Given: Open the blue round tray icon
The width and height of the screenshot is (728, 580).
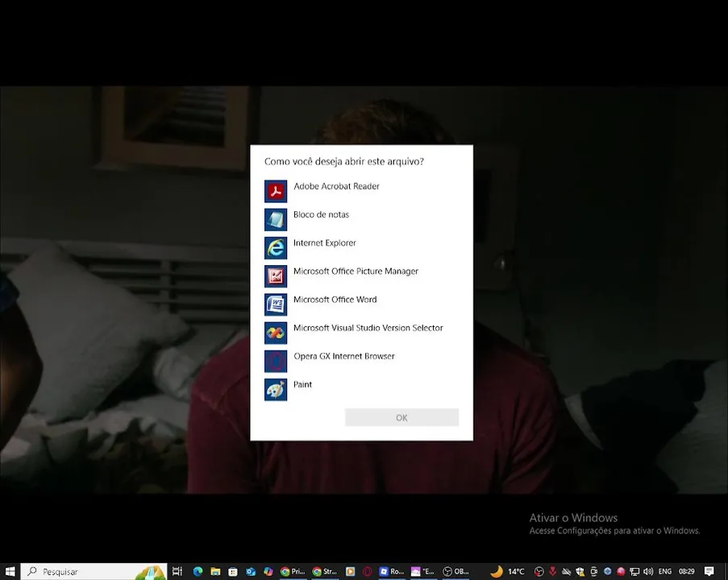Looking at the screenshot, I should (607, 571).
